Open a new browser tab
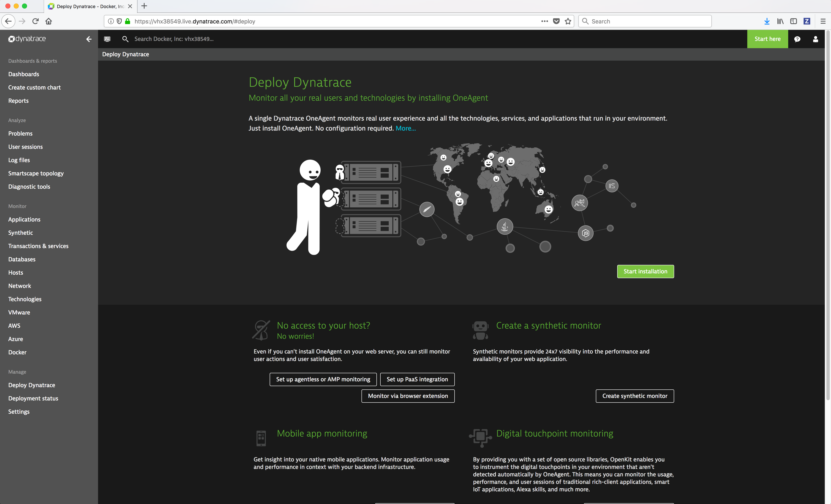The width and height of the screenshot is (831, 504). [x=144, y=6]
